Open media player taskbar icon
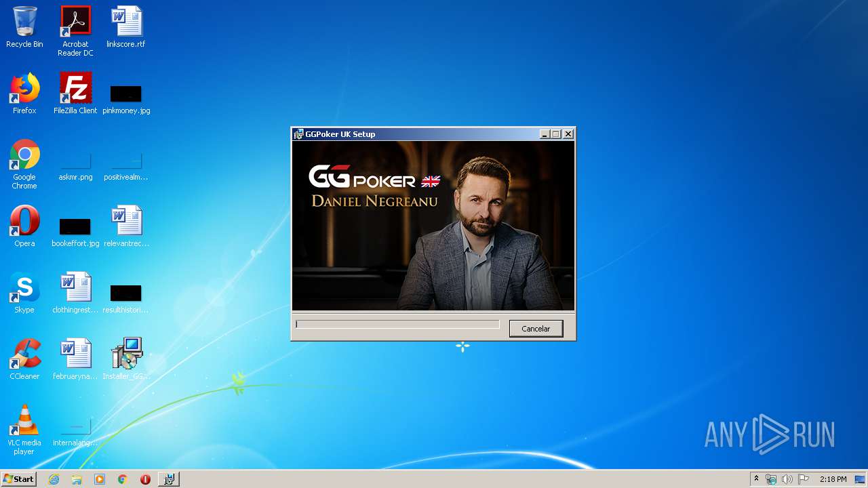 click(100, 479)
